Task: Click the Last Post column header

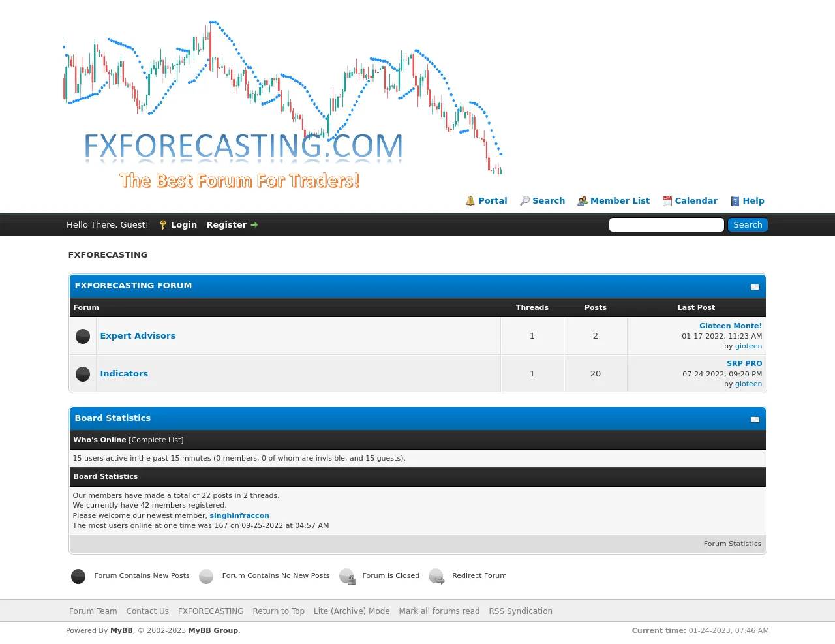Action: pyautogui.click(x=696, y=308)
